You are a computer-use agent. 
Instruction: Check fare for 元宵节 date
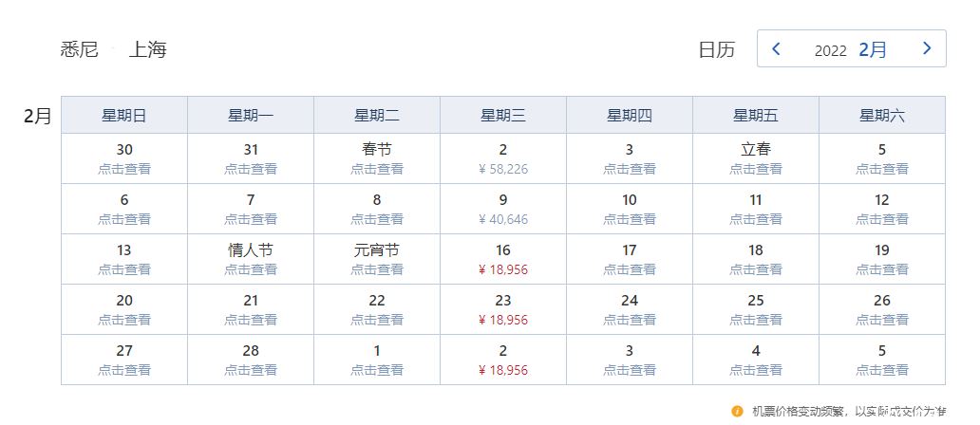point(377,259)
